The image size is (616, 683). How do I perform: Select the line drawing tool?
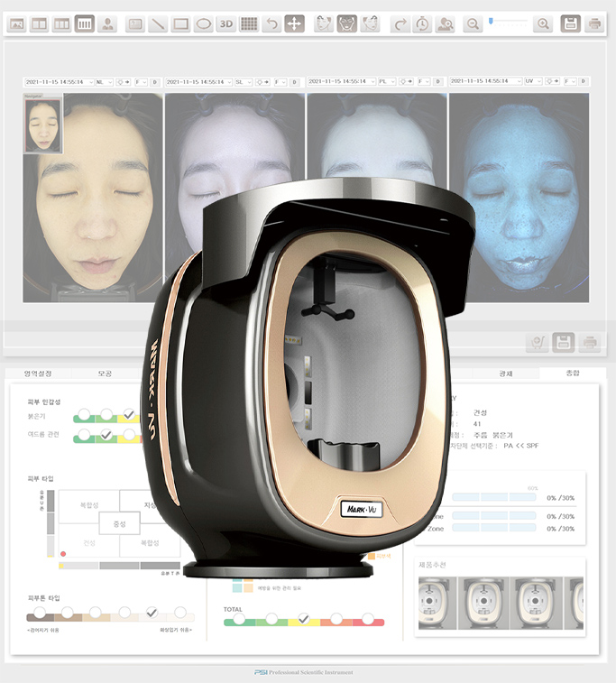[158, 24]
